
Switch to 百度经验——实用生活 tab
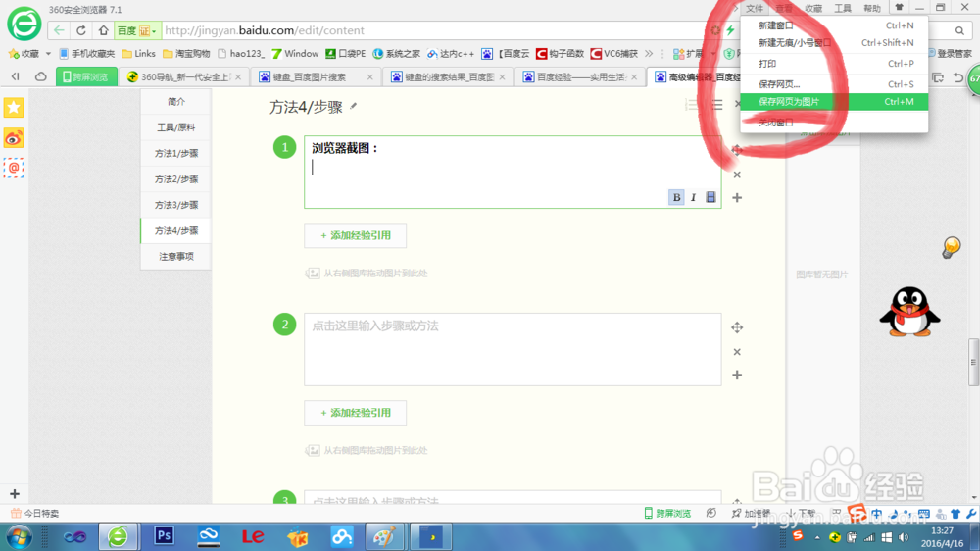[580, 76]
